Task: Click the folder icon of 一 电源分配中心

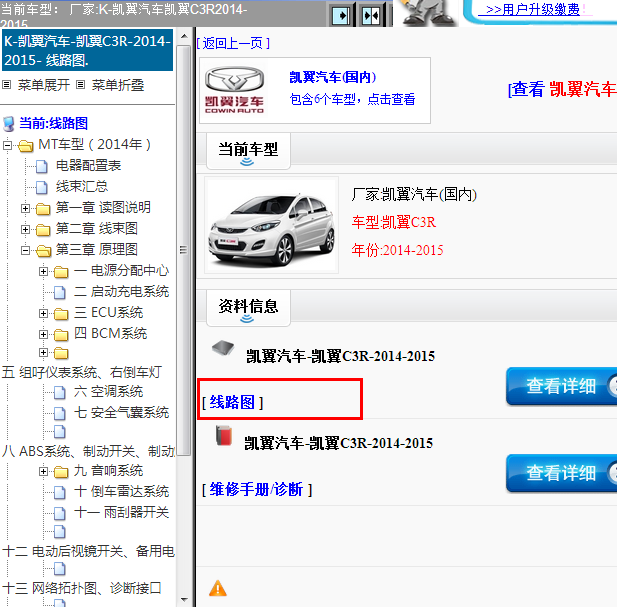Action: [x=61, y=272]
